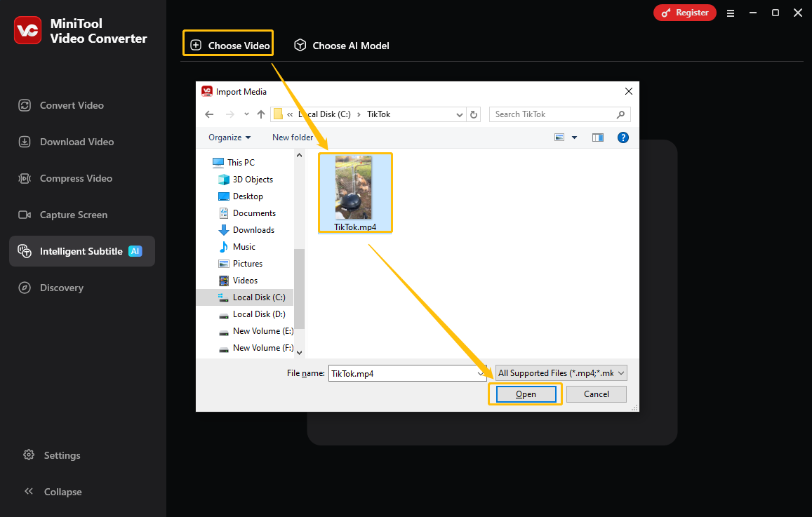Viewport: 812px width, 517px height.
Task: Refresh the TikTok folder view
Action: (473, 114)
